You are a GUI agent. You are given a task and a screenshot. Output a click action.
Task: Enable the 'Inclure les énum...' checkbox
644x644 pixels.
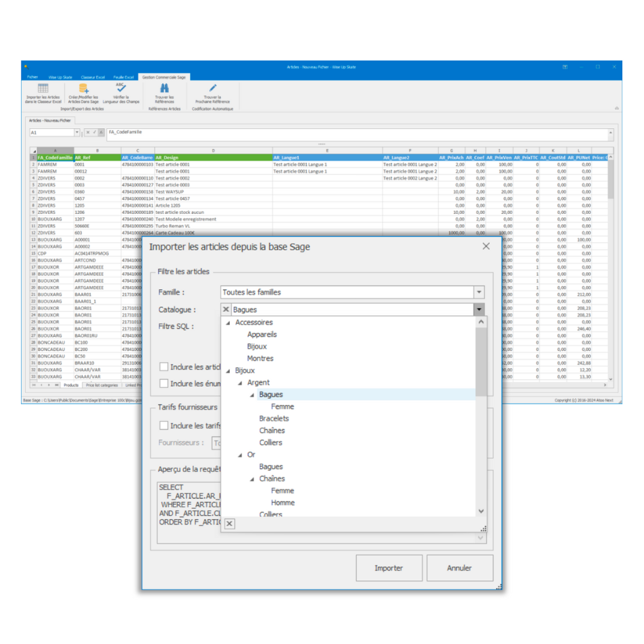click(164, 384)
